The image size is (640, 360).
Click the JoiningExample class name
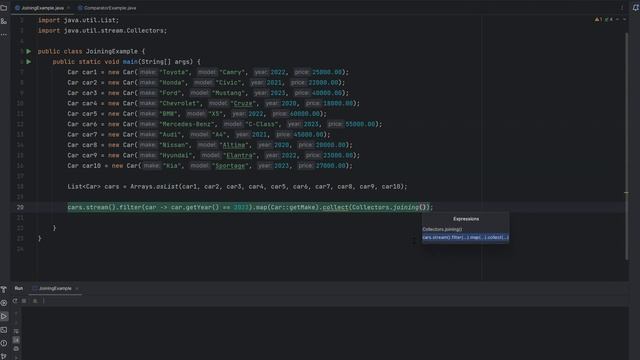pyautogui.click(x=112, y=51)
